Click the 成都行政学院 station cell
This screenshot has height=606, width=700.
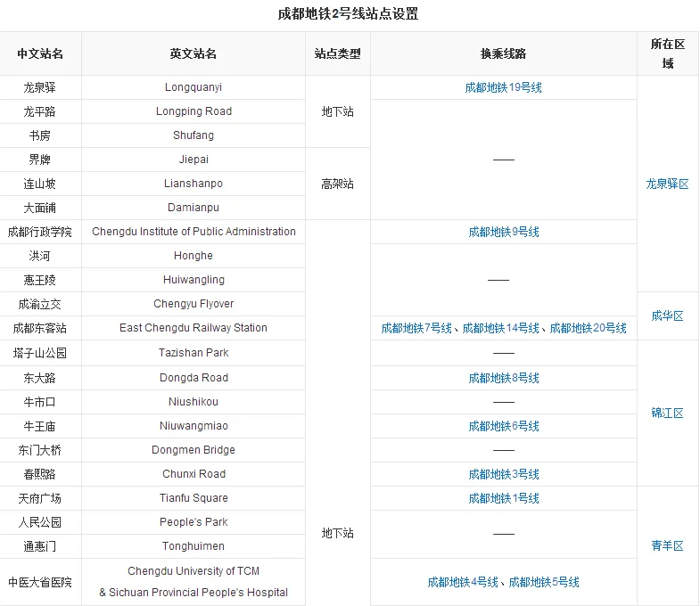click(40, 232)
